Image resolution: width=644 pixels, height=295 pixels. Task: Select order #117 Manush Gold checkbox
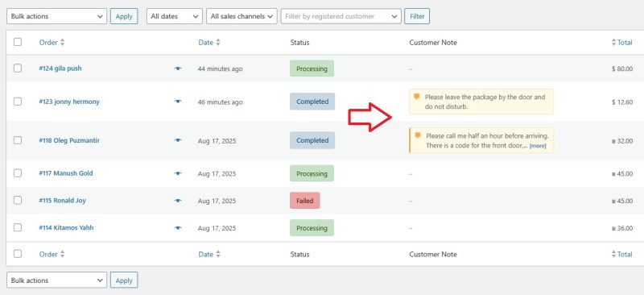pyautogui.click(x=17, y=173)
